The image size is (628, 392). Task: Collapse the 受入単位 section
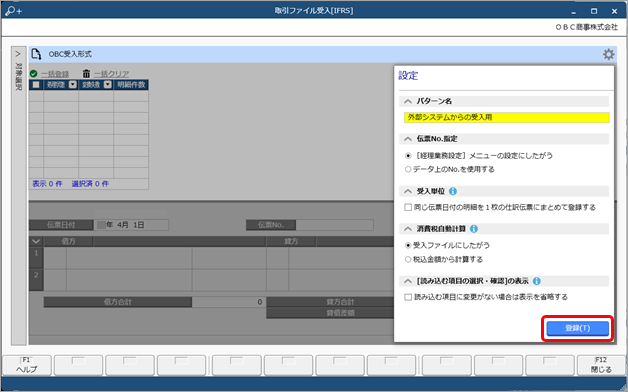(x=408, y=191)
